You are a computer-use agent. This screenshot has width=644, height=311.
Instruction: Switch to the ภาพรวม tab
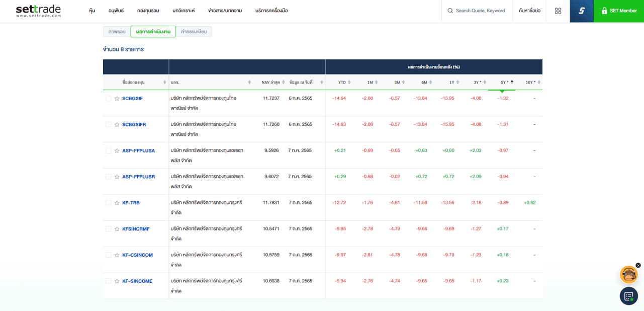click(117, 32)
